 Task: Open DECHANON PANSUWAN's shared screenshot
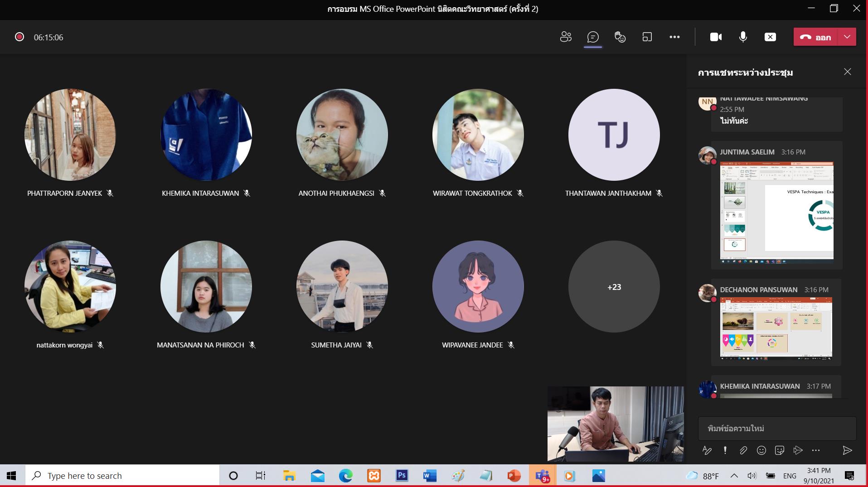coord(776,329)
